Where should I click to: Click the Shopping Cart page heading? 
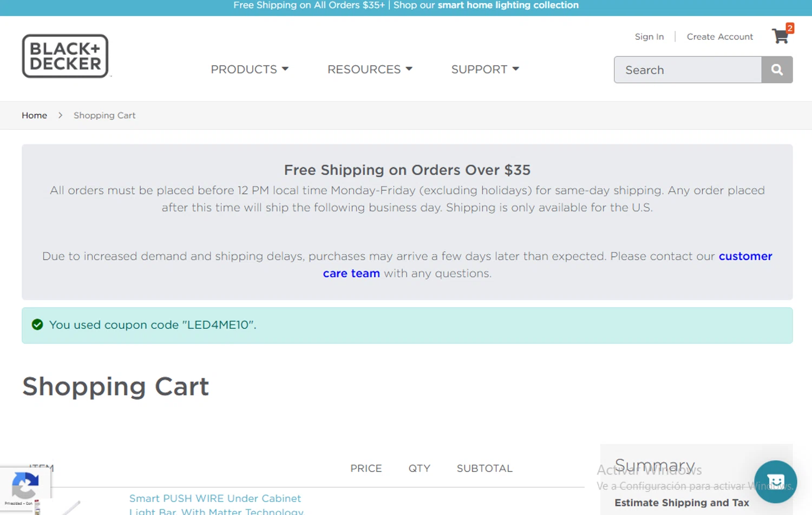[115, 386]
